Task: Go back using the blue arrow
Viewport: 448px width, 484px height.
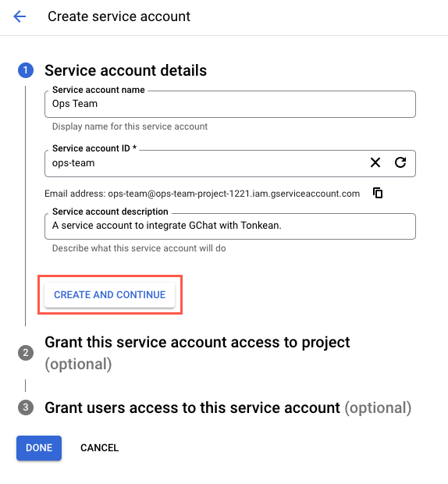Action: tap(20, 16)
